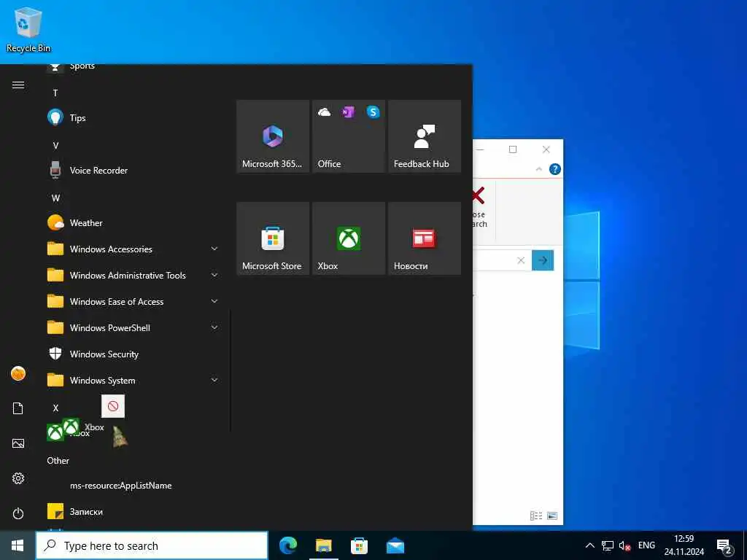
Task: Click the muted volume tray icon
Action: [624, 545]
